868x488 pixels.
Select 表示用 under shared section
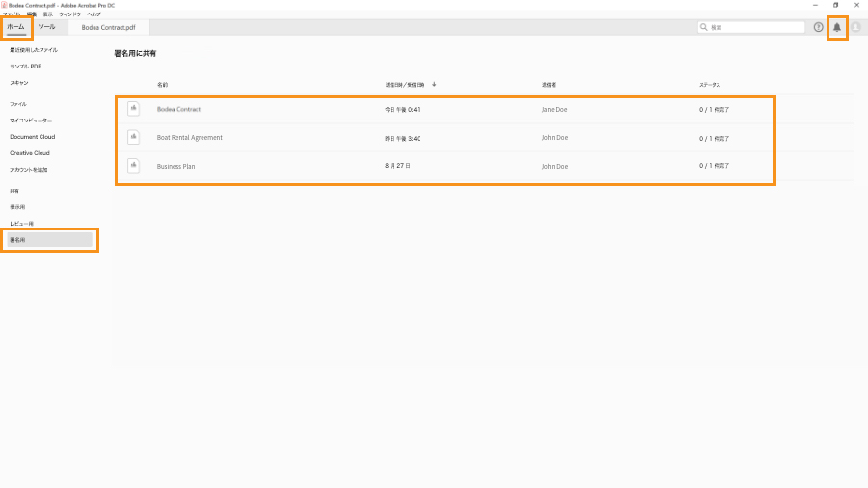point(17,207)
